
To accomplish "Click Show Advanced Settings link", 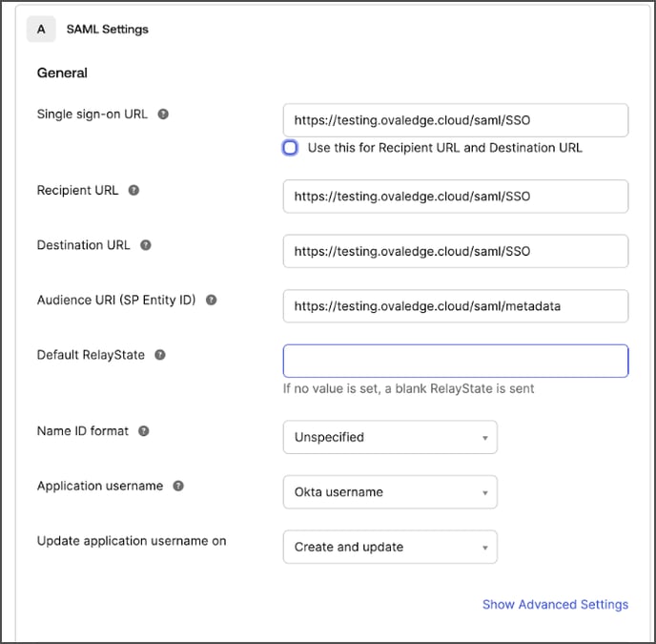I will (555, 604).
